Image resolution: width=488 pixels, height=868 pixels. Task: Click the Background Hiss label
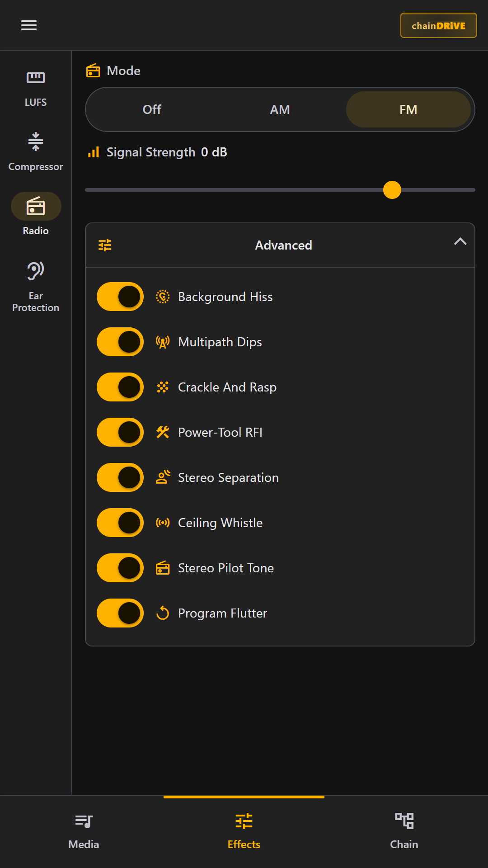225,297
